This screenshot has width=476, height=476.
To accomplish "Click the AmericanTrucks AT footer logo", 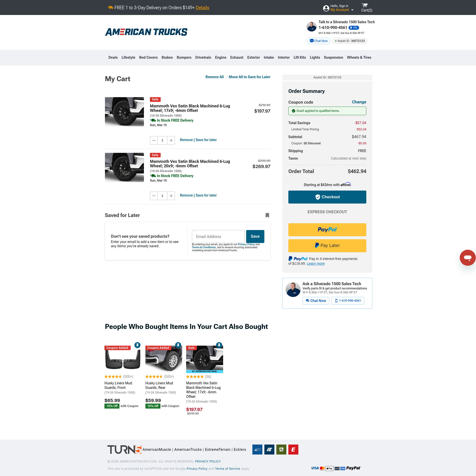I will click(x=269, y=450).
